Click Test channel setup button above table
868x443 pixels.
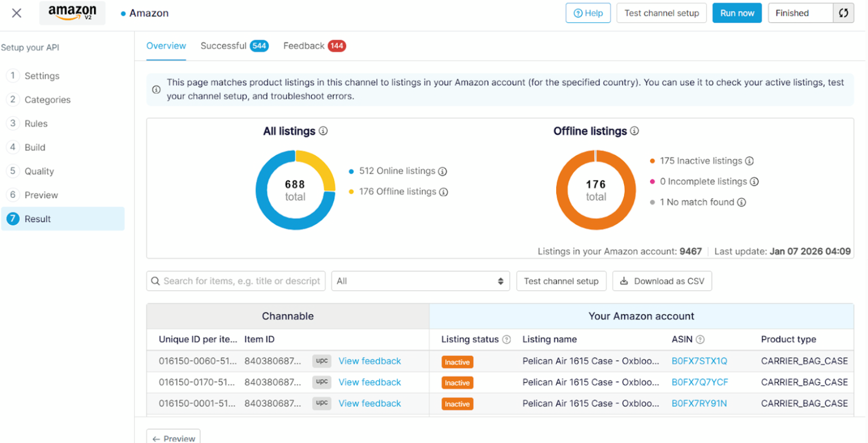pyautogui.click(x=561, y=281)
